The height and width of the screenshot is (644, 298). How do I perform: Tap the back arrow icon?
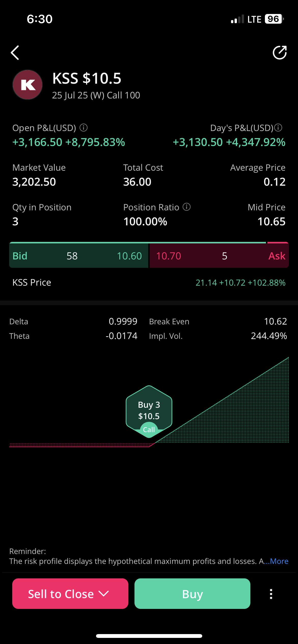coord(15,53)
